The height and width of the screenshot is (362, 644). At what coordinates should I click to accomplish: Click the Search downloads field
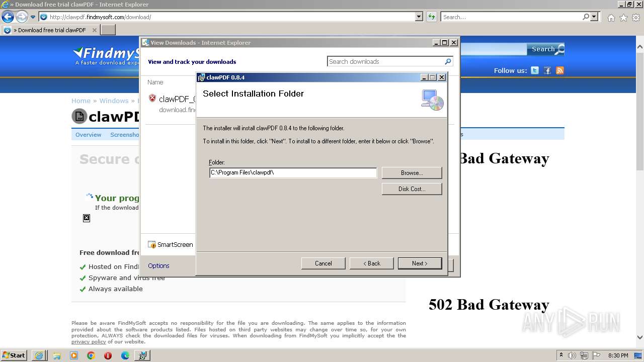pos(385,61)
